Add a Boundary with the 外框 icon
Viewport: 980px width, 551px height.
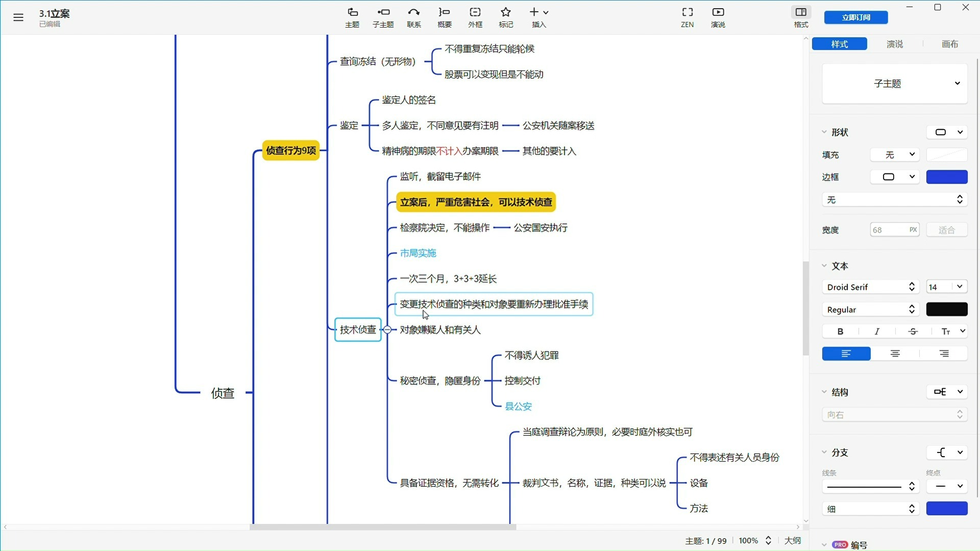pos(475,17)
